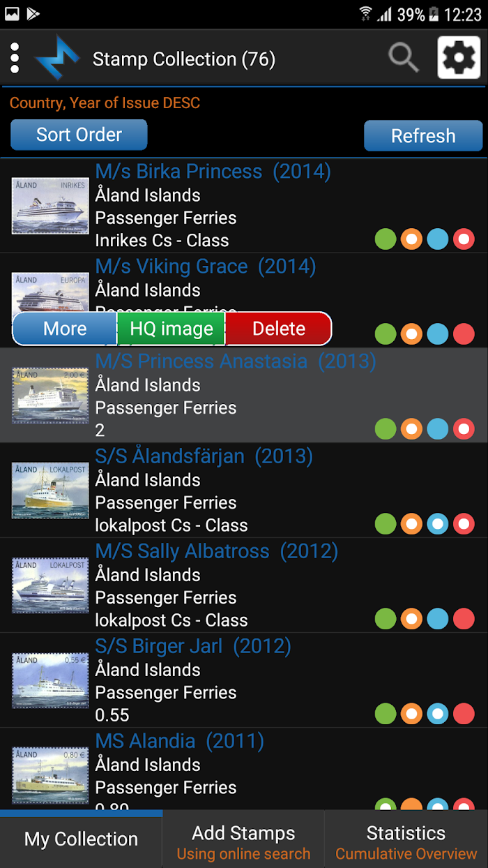Click the red Delete button
The image size is (488, 868).
278,329
